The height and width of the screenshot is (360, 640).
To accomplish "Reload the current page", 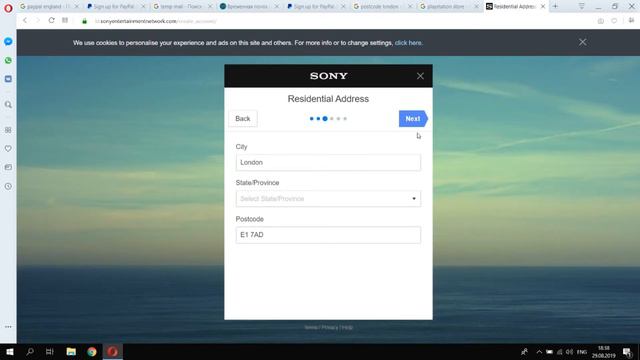I will pyautogui.click(x=51, y=20).
